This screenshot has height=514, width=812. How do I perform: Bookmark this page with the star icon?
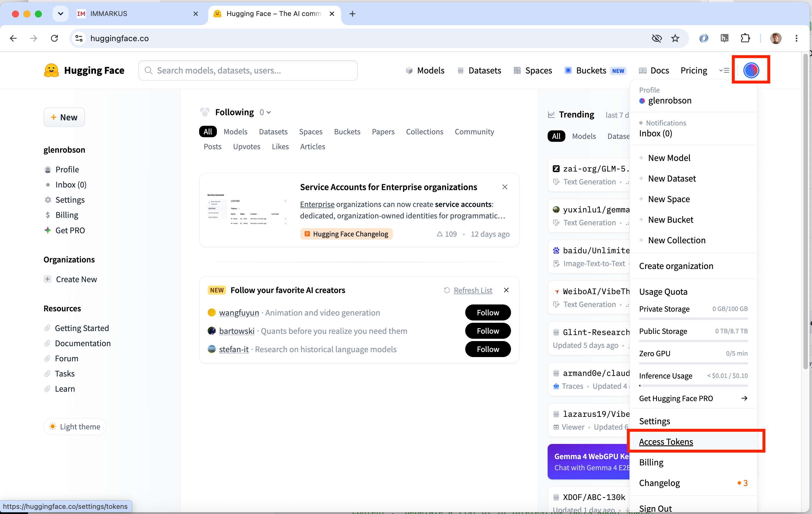(675, 38)
